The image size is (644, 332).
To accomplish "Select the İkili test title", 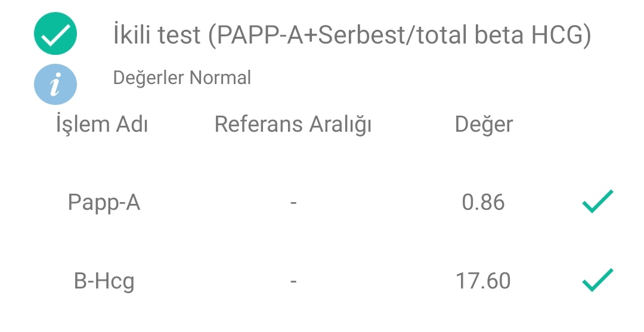I will (x=352, y=35).
